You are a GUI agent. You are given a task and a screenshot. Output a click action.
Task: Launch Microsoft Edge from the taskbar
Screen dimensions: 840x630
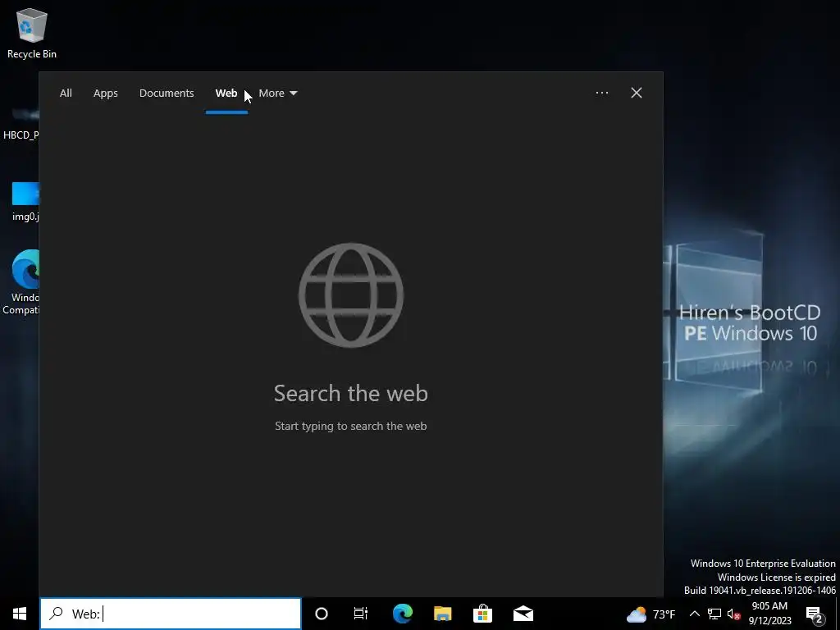click(x=403, y=614)
